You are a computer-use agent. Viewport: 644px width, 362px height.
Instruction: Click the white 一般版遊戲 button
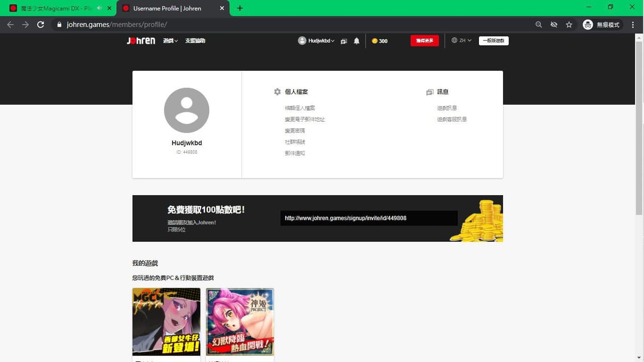pyautogui.click(x=494, y=41)
